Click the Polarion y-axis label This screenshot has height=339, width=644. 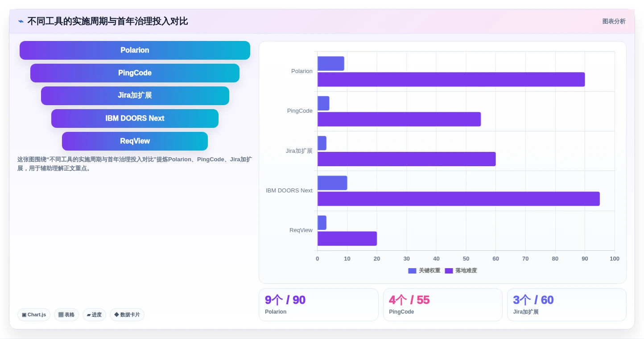[x=302, y=71]
